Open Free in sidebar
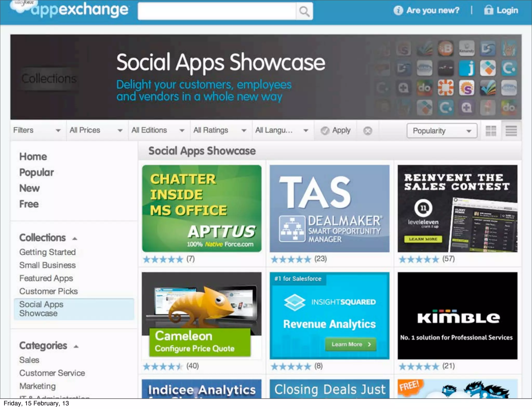Viewport: 532px width, 409px height. [29, 204]
